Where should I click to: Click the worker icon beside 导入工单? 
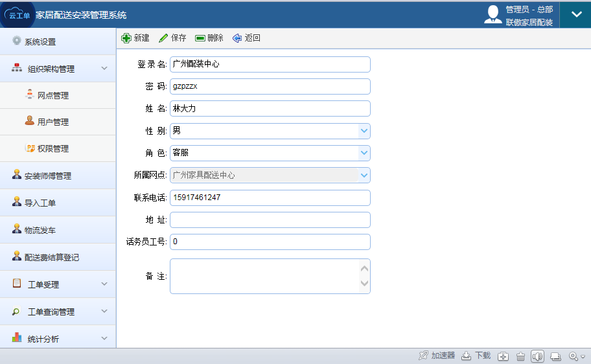click(x=17, y=201)
